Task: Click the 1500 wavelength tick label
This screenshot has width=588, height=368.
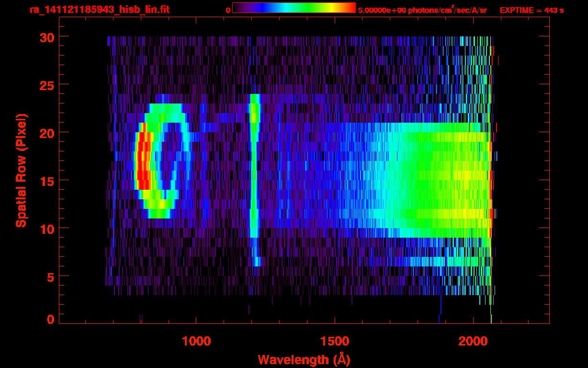Action: [x=335, y=341]
